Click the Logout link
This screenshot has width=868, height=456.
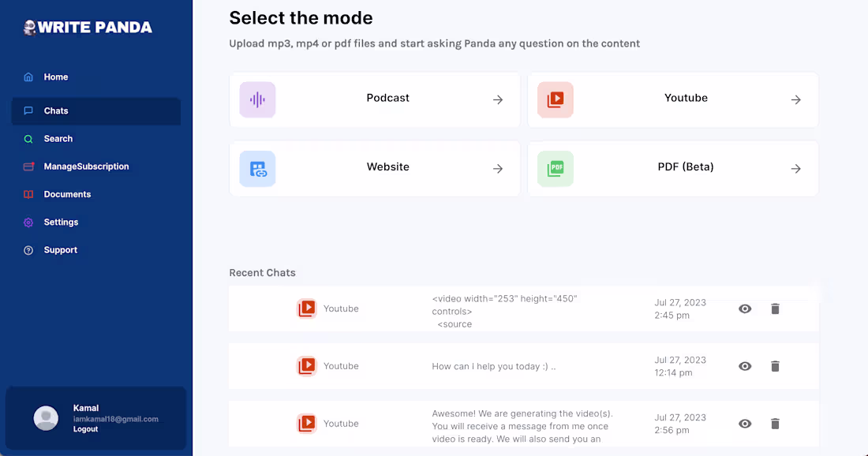[x=85, y=428]
